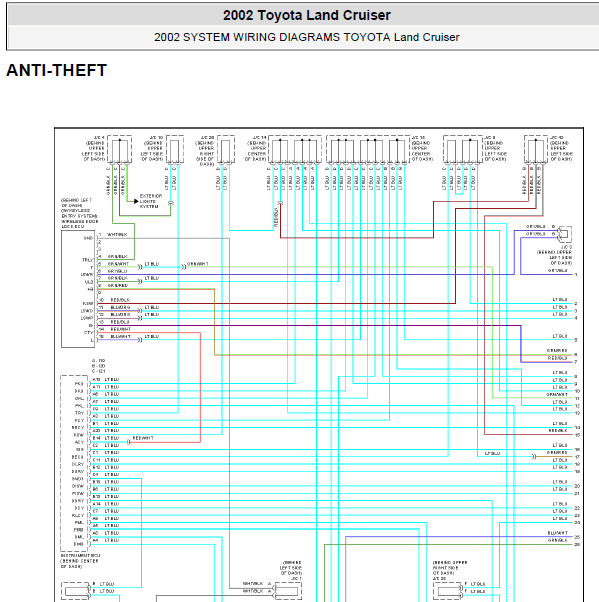
Task: Select 'GRY/BLU' label at wire reference 1
Action: tap(557, 271)
